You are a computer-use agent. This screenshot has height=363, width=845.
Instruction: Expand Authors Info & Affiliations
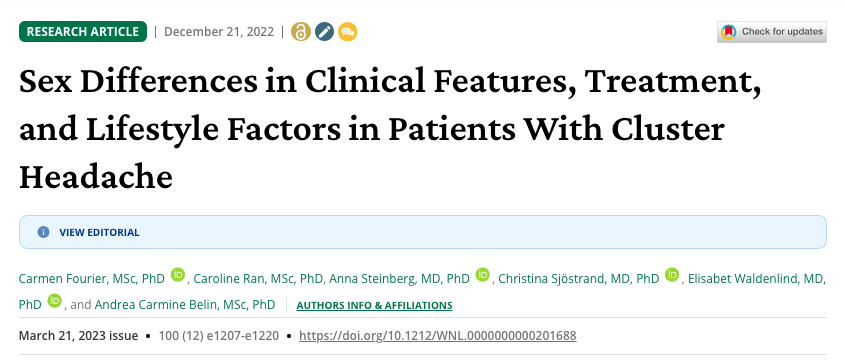[375, 305]
